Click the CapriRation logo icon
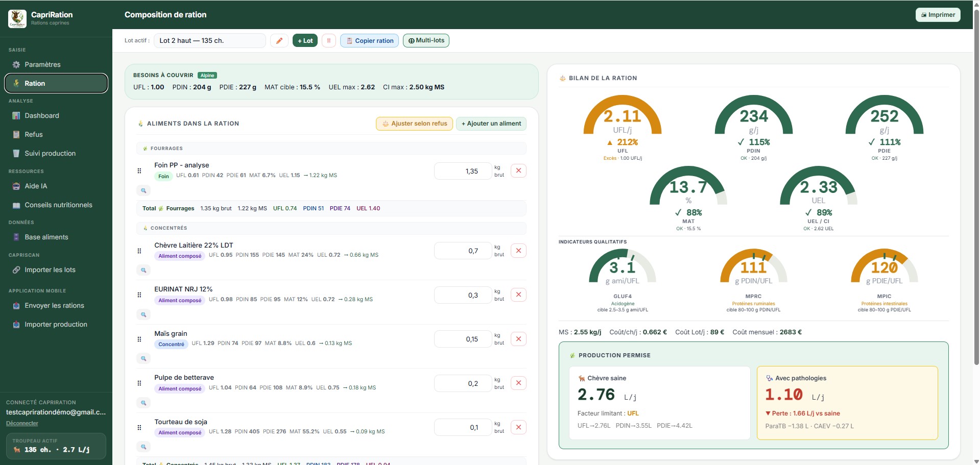This screenshot has height=465, width=980. [x=17, y=18]
